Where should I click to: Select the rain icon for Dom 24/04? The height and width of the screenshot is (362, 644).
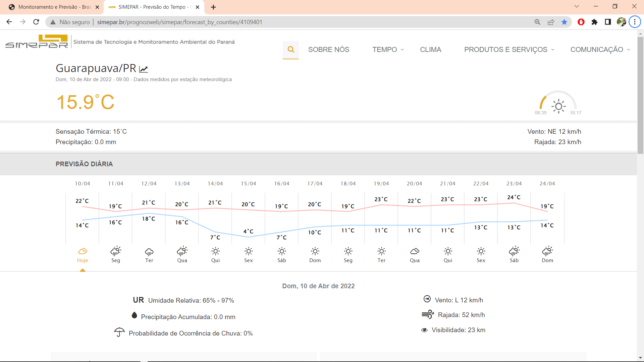pos(547,251)
